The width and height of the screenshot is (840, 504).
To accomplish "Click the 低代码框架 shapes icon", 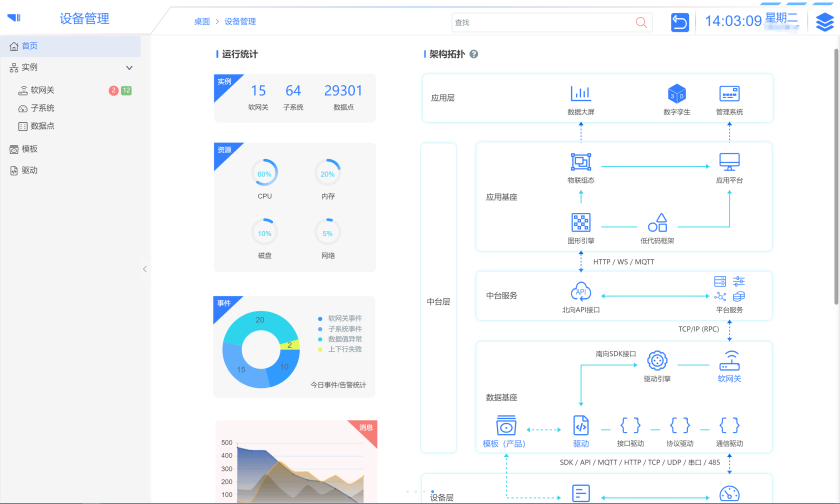I will click(x=657, y=222).
